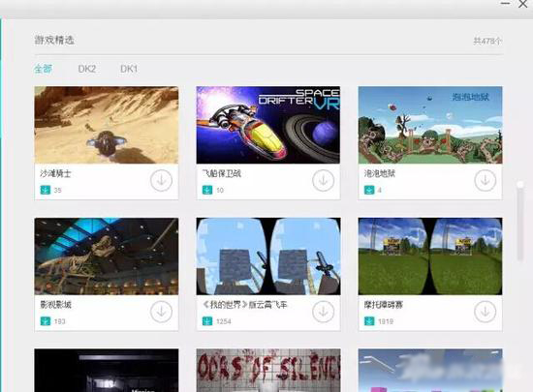
Task: Minimize the application window
Action: click(506, 4)
